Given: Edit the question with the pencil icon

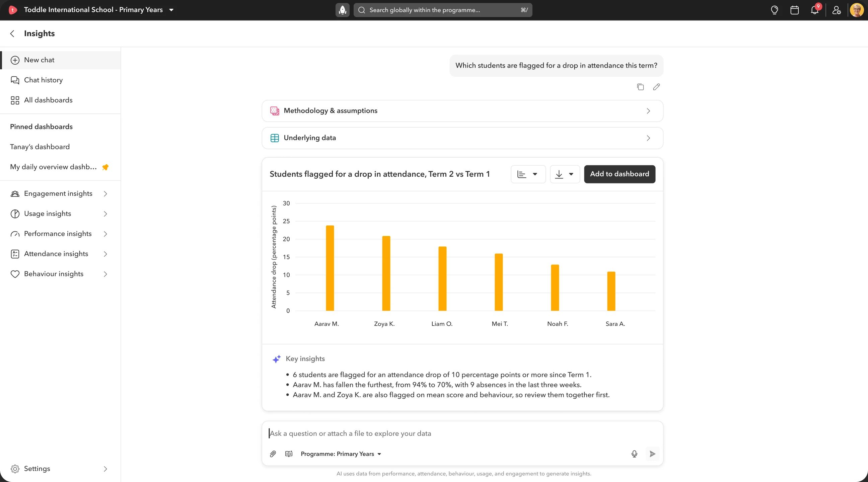Looking at the screenshot, I should [x=656, y=87].
